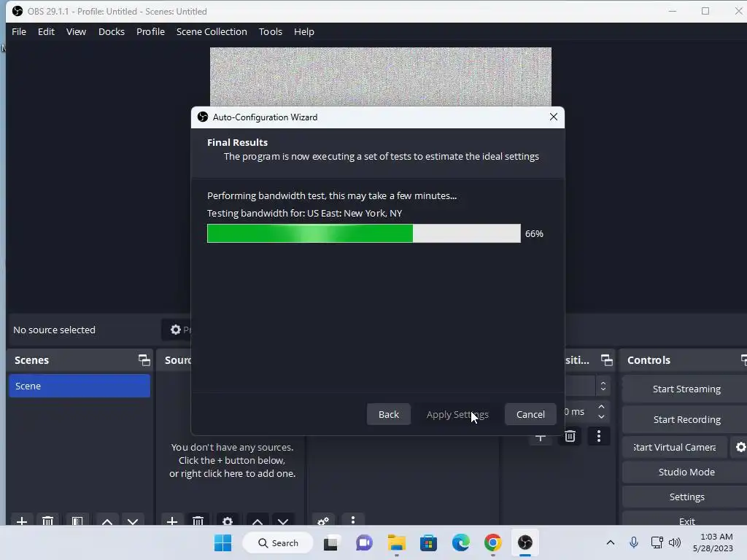Click Back in the Auto-Configuration Wizard
Screen dimensions: 747x560
(x=389, y=414)
